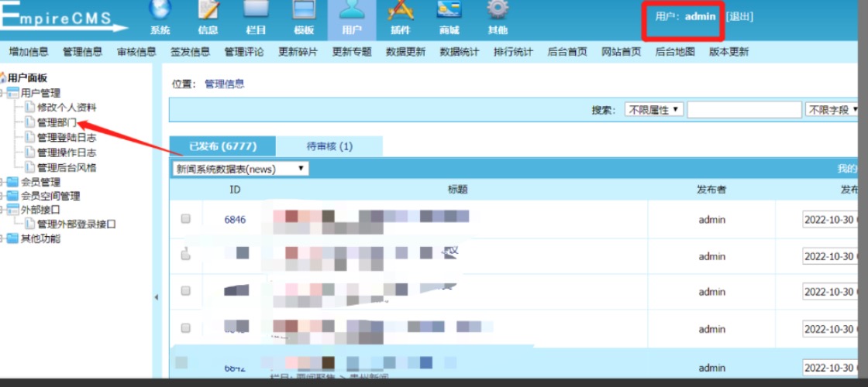Tick the checkbox in the fourth table row

[185, 328]
